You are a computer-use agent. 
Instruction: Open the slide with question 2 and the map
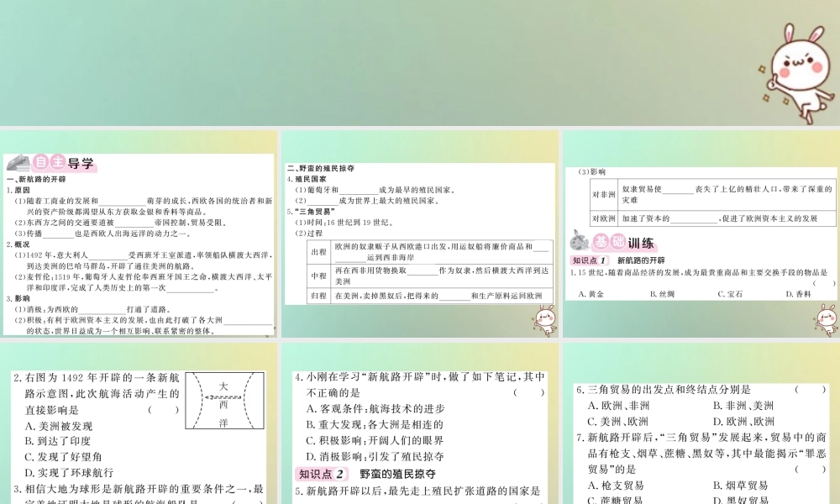point(139,423)
